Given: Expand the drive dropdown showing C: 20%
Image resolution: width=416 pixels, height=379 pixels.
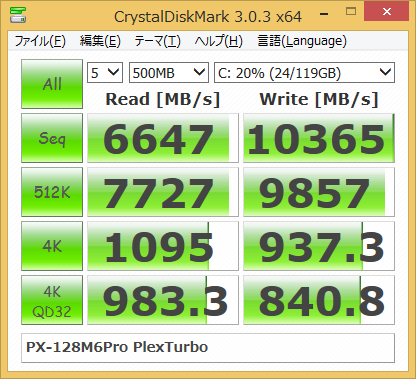Looking at the screenshot, I should pos(304,72).
